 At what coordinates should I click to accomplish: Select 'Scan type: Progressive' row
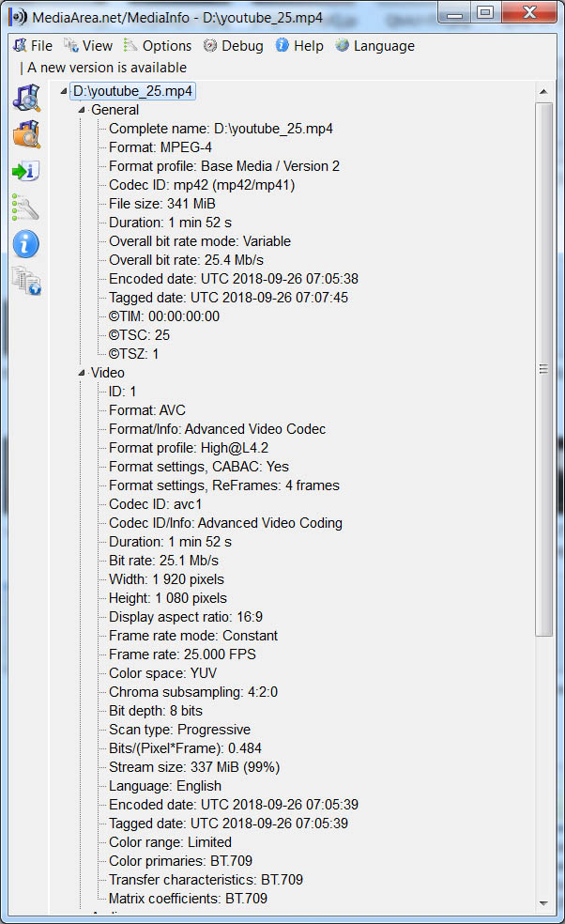pyautogui.click(x=179, y=731)
